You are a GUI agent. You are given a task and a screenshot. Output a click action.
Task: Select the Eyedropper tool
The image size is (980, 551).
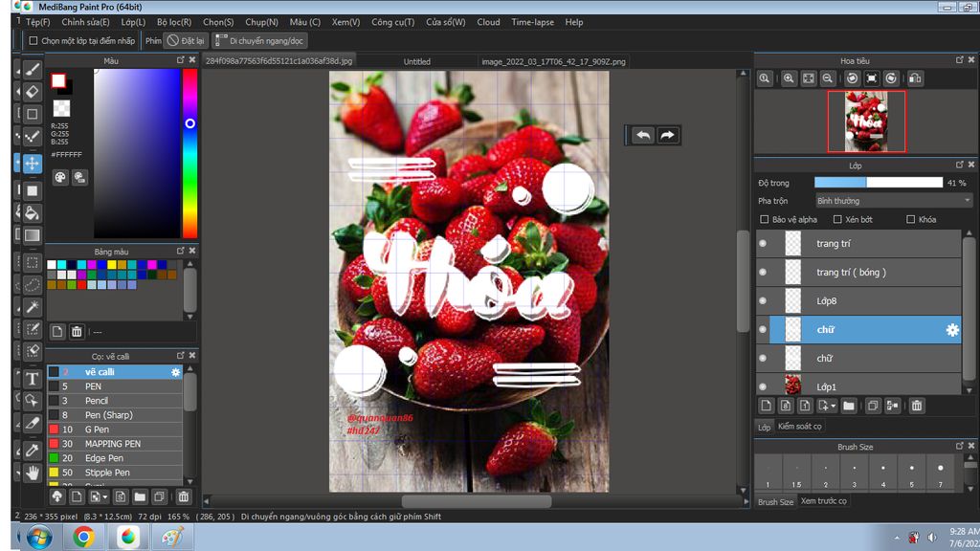pyautogui.click(x=33, y=451)
